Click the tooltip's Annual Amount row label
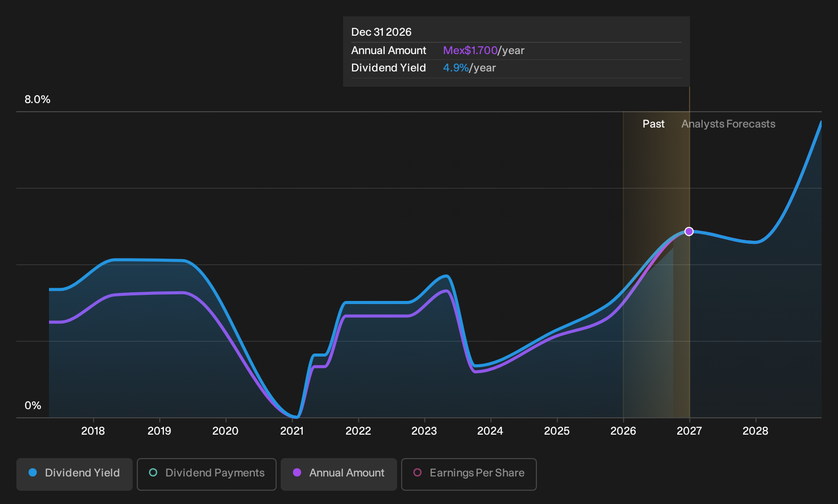 (388, 51)
